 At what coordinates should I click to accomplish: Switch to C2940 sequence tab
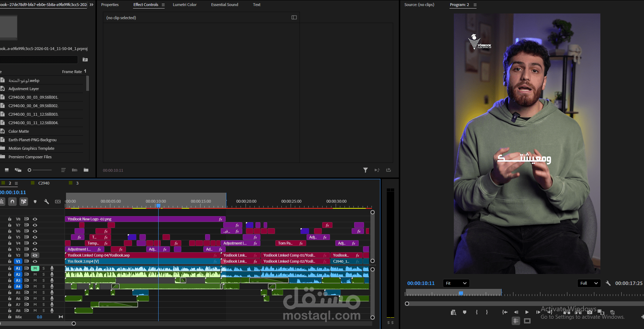click(x=44, y=183)
